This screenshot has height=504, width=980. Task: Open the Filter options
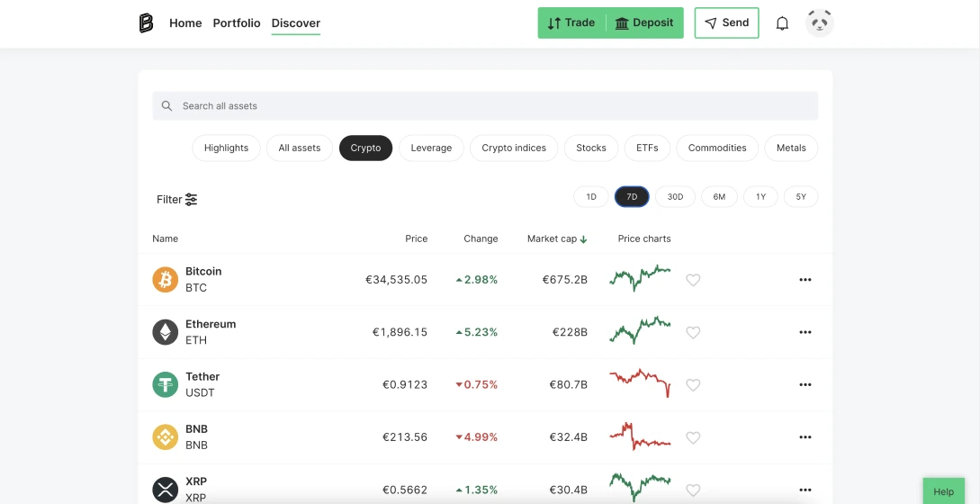pyautogui.click(x=177, y=200)
